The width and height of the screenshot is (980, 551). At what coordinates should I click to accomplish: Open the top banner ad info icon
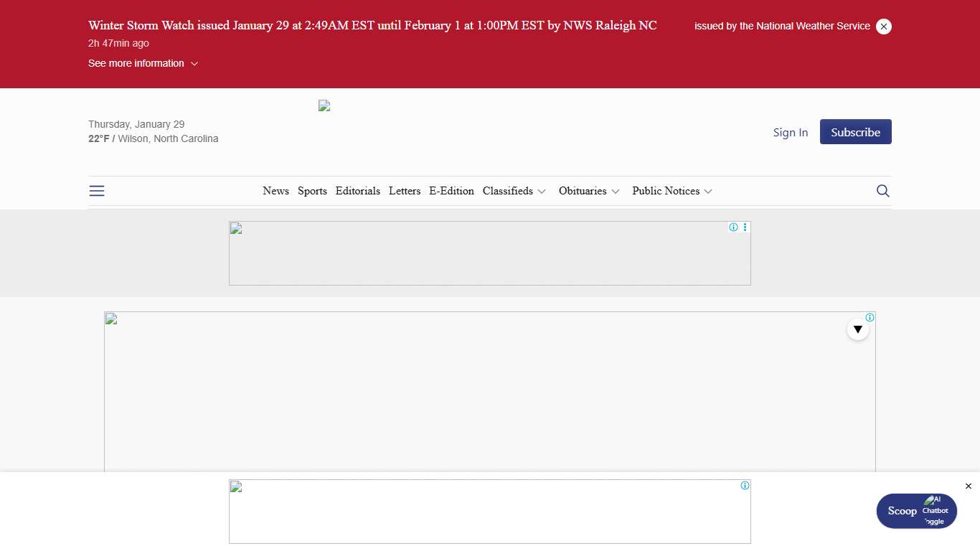733,227
